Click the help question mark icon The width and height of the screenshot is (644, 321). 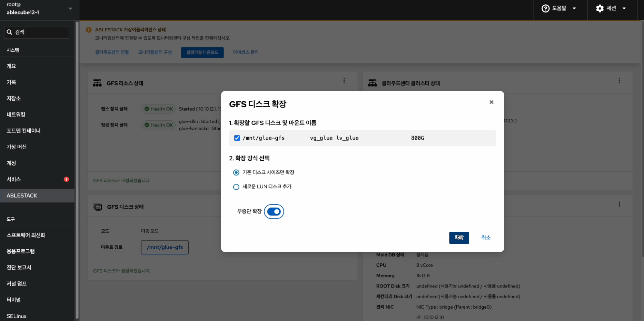(545, 8)
